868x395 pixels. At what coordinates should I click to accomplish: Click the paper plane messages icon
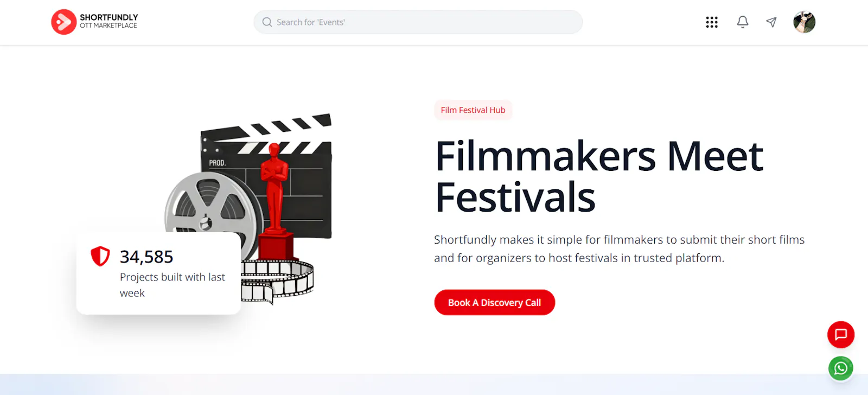coord(771,22)
